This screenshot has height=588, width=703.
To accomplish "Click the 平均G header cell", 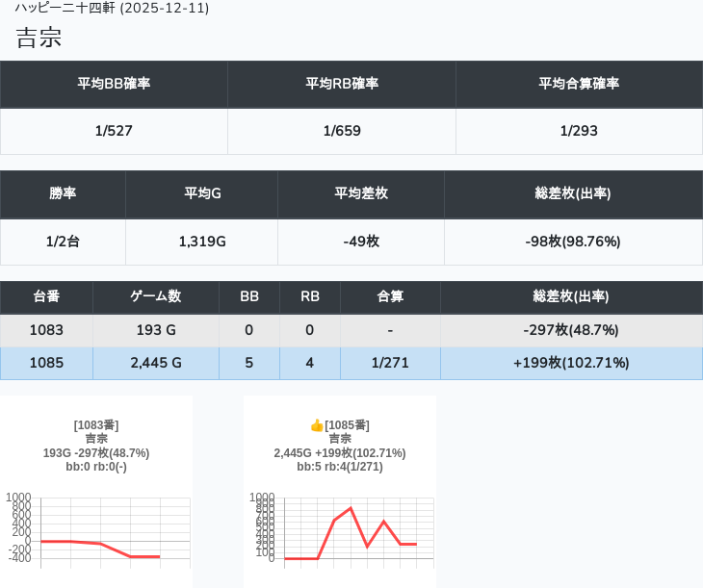I will tap(202, 193).
